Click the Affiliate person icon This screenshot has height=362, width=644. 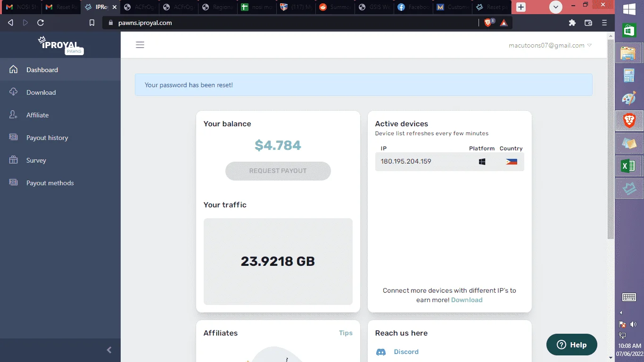point(14,115)
